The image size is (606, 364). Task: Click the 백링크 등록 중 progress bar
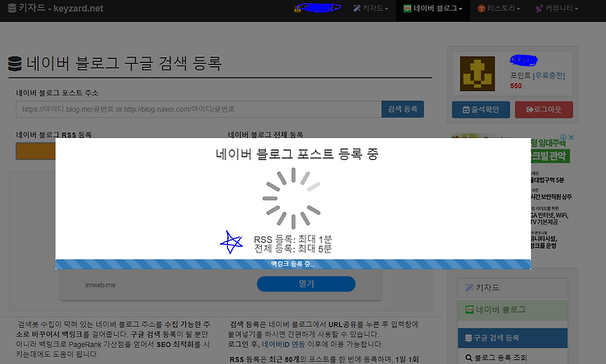tap(293, 264)
